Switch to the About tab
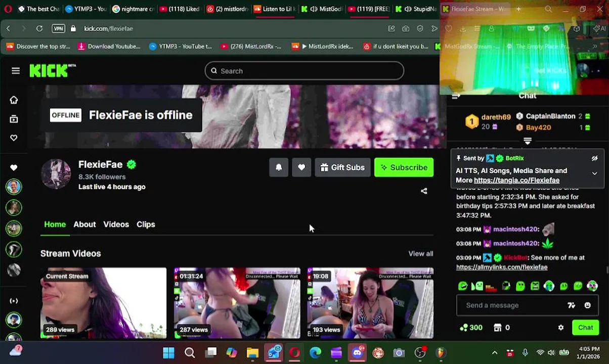609x364 pixels. (x=84, y=224)
